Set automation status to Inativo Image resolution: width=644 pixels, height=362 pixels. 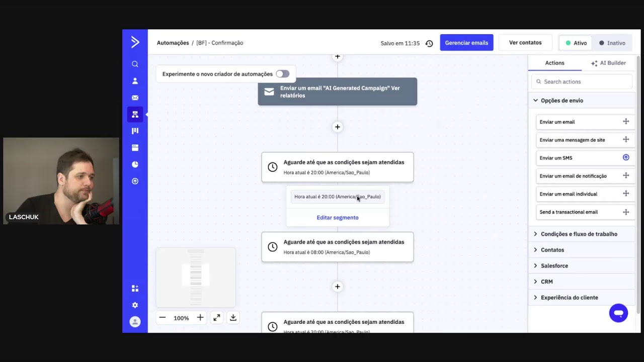612,43
